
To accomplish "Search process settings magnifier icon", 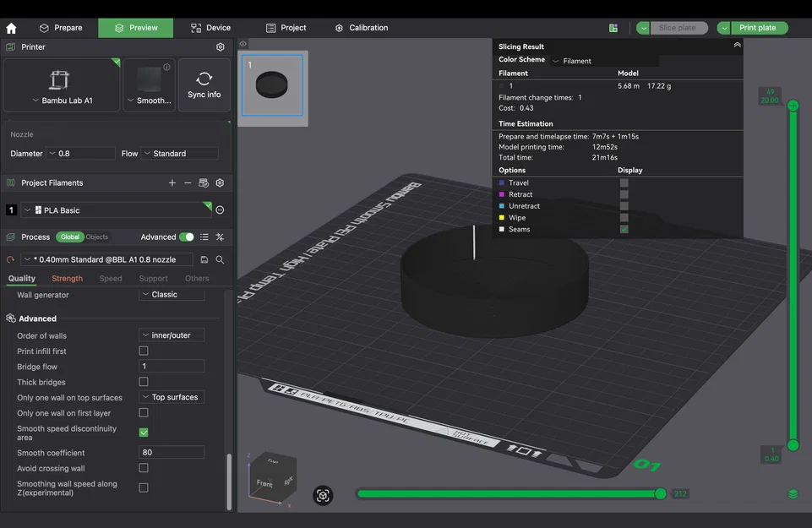I will 220,259.
